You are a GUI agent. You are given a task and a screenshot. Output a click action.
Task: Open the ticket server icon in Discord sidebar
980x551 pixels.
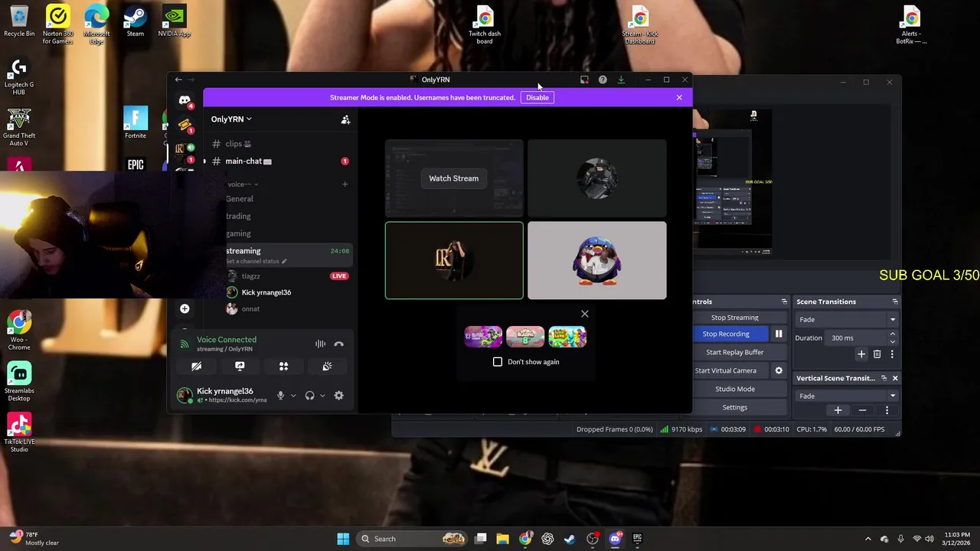tap(185, 125)
